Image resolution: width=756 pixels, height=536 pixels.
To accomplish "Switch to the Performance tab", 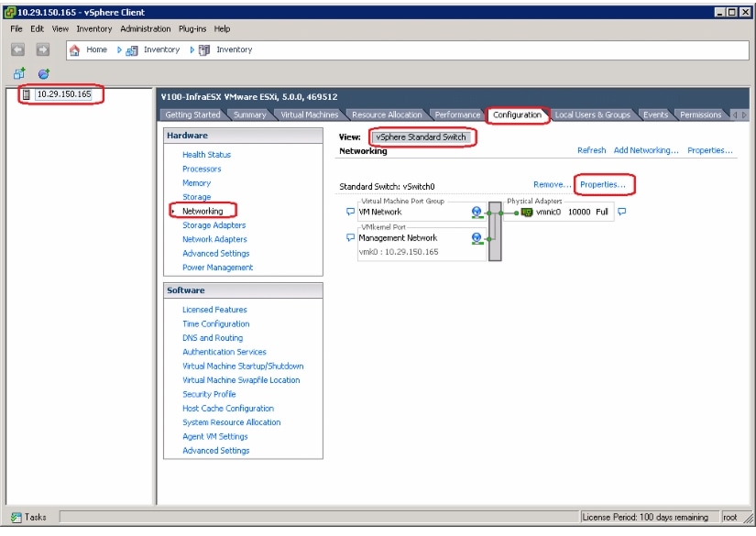I will click(x=457, y=115).
